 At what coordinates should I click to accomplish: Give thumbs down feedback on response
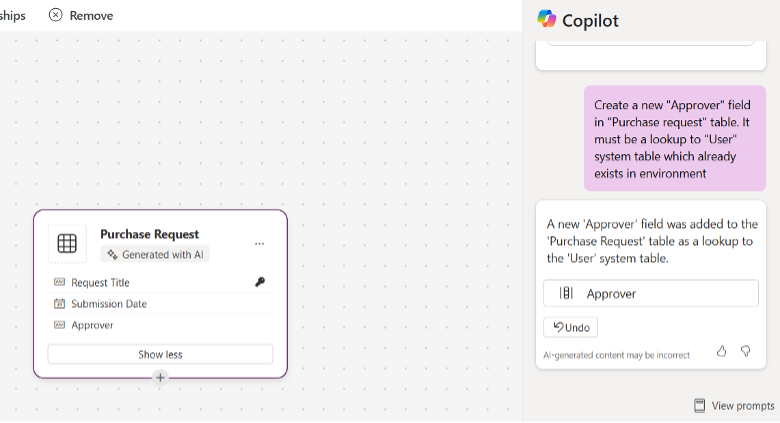(x=745, y=351)
